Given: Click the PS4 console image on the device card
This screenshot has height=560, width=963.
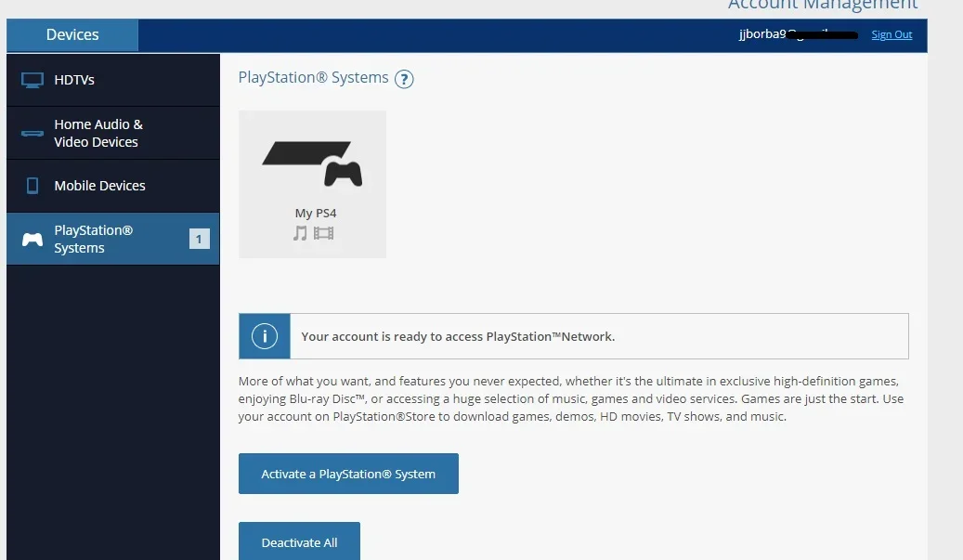Looking at the screenshot, I should 312,163.
